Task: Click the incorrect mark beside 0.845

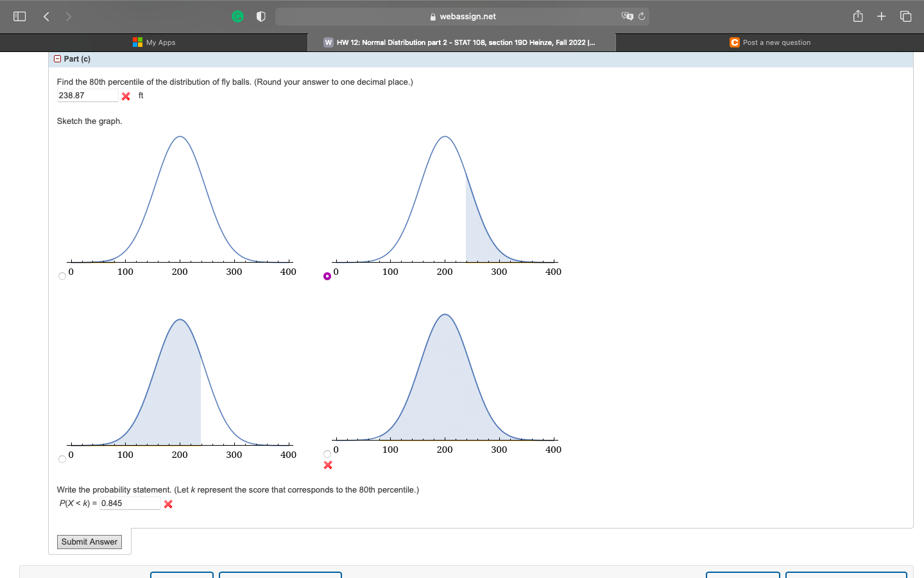Action: pos(168,504)
